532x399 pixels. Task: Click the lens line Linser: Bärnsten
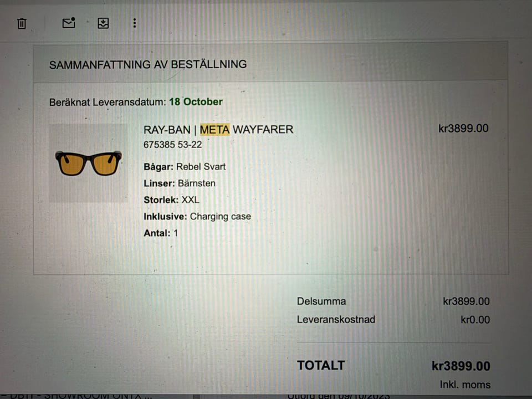pyautogui.click(x=180, y=183)
